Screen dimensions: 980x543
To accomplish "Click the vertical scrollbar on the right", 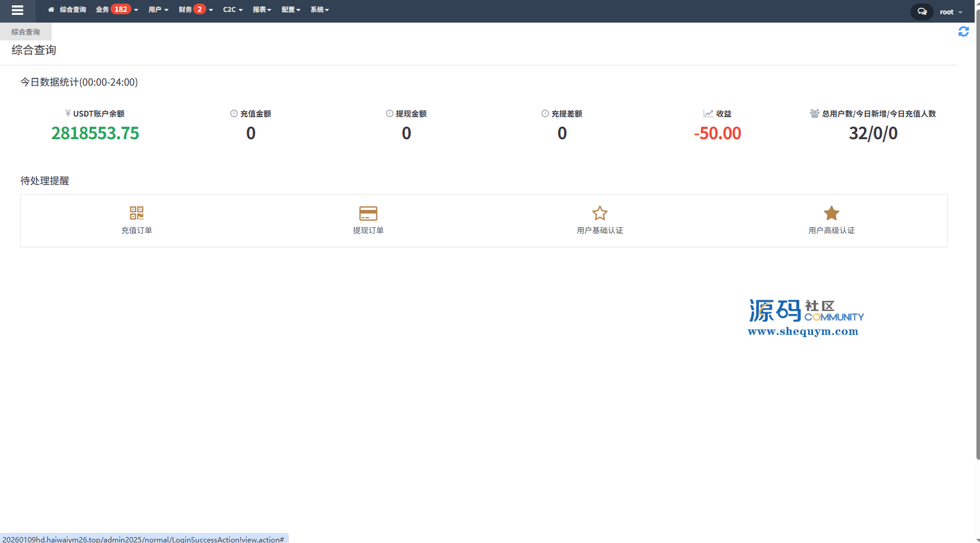I will [x=978, y=238].
